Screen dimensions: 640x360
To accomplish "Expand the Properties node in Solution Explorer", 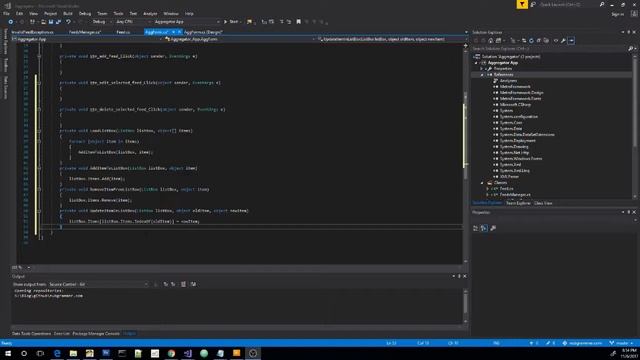I will pos(482,69).
